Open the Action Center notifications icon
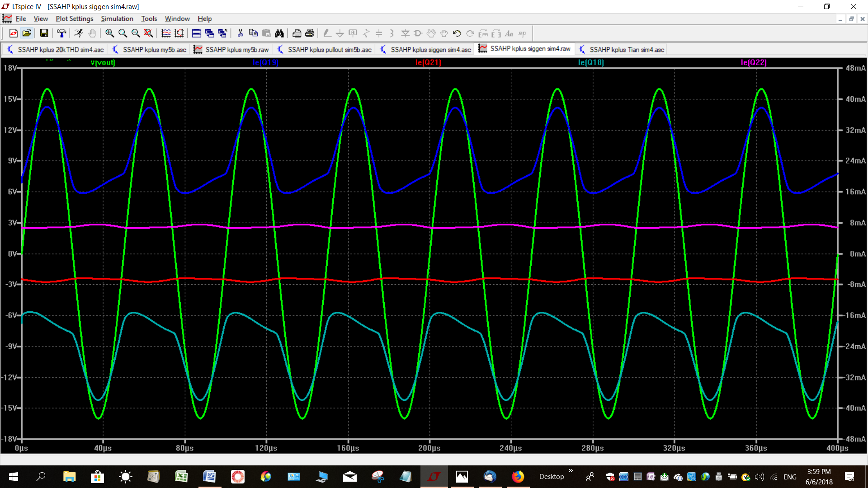Image resolution: width=868 pixels, height=488 pixels. (849, 477)
